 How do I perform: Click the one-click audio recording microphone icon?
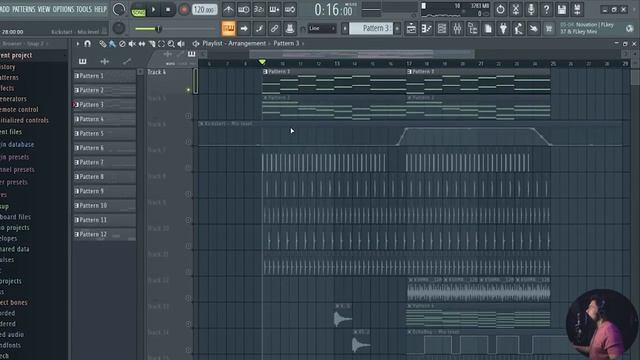tap(531, 9)
